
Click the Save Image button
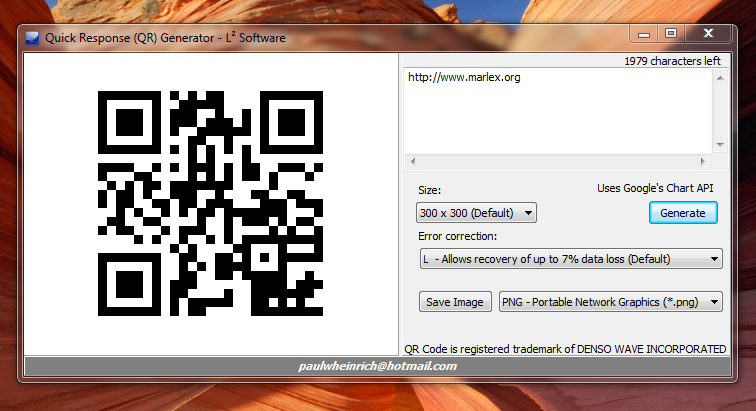pos(455,302)
